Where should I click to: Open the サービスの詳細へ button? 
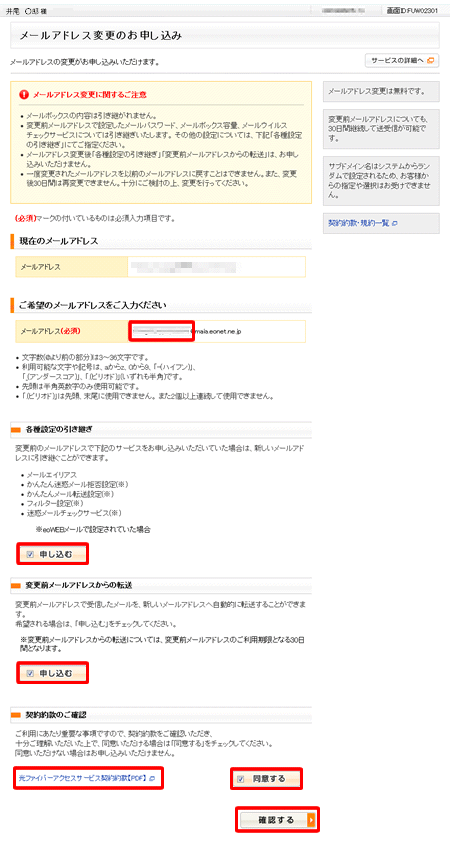click(x=401, y=61)
